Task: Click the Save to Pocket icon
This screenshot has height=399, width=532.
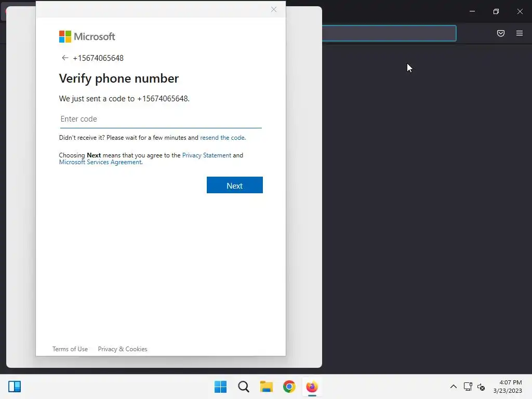Action: tap(500, 33)
